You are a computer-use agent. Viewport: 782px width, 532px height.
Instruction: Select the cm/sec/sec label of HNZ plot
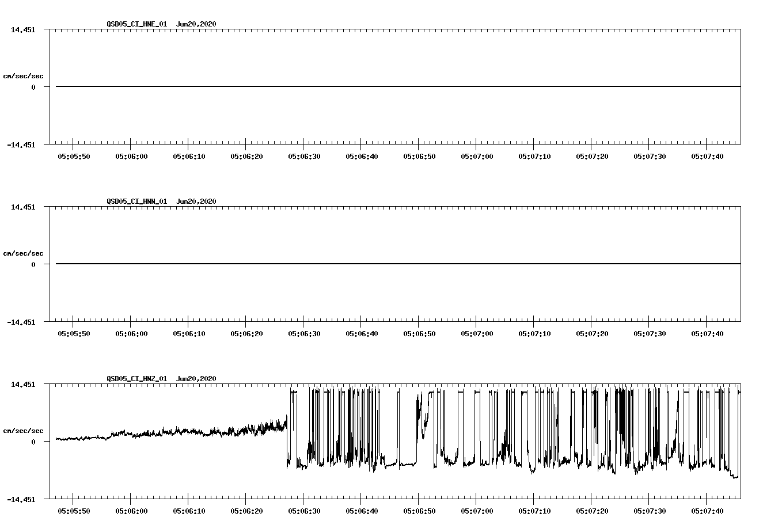(x=23, y=431)
